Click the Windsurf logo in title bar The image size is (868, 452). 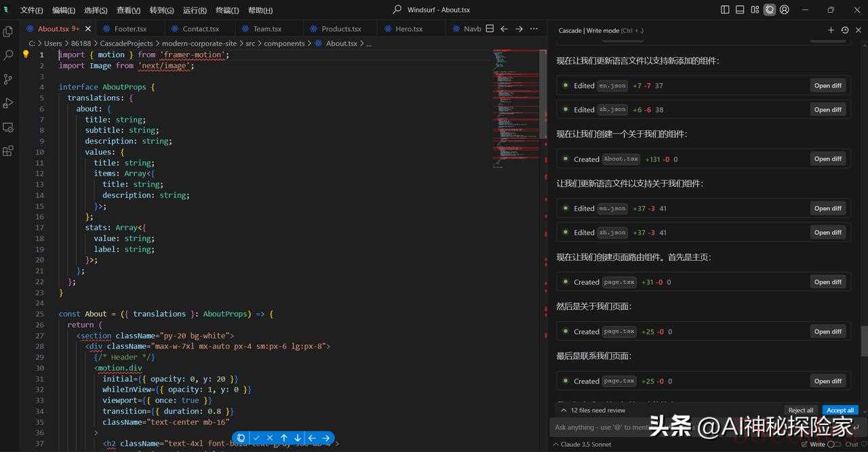pyautogui.click(x=6, y=9)
